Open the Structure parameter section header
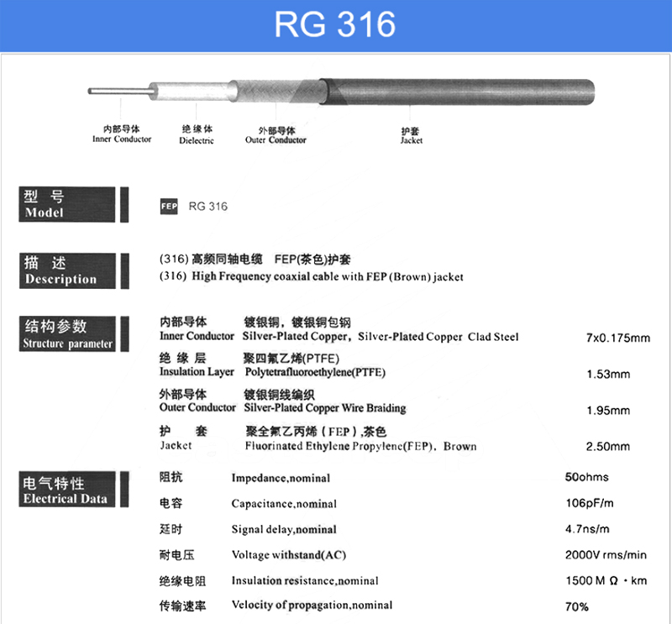672x624 pixels. (x=69, y=334)
